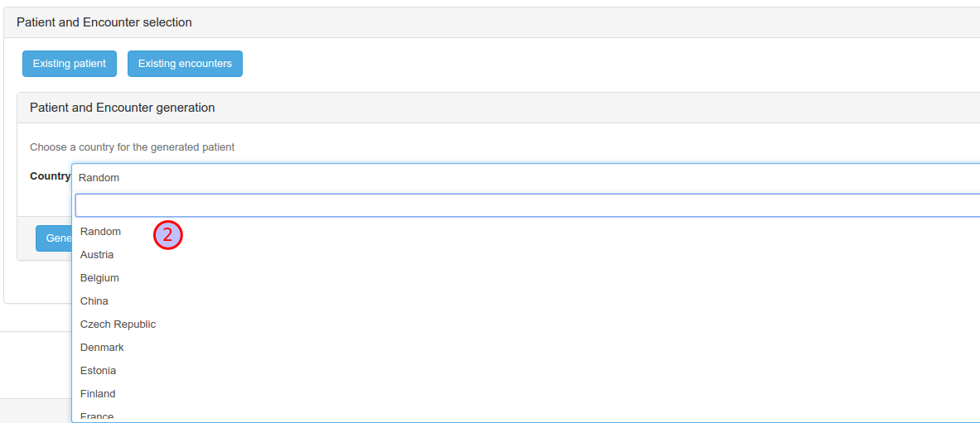Image resolution: width=980 pixels, height=423 pixels.
Task: Click the Existing patient button
Action: [70, 64]
